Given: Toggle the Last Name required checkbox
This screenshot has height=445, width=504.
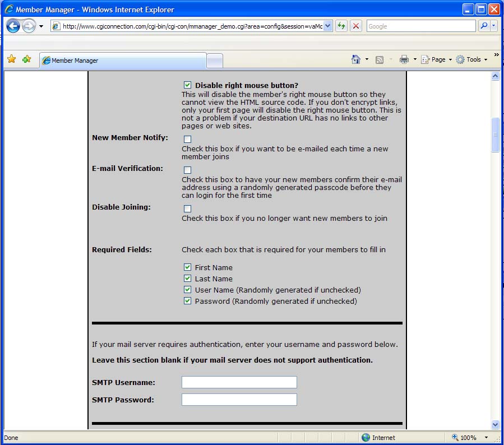Looking at the screenshot, I should click(x=187, y=278).
